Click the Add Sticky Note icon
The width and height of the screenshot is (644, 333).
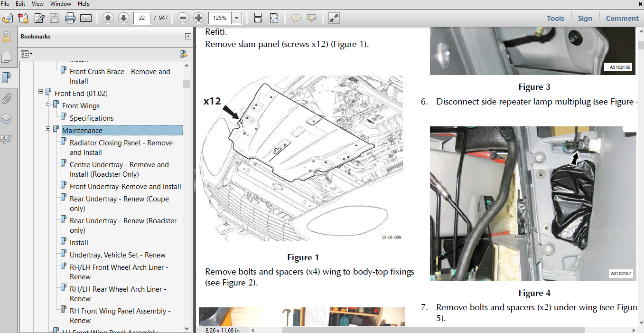(x=296, y=18)
